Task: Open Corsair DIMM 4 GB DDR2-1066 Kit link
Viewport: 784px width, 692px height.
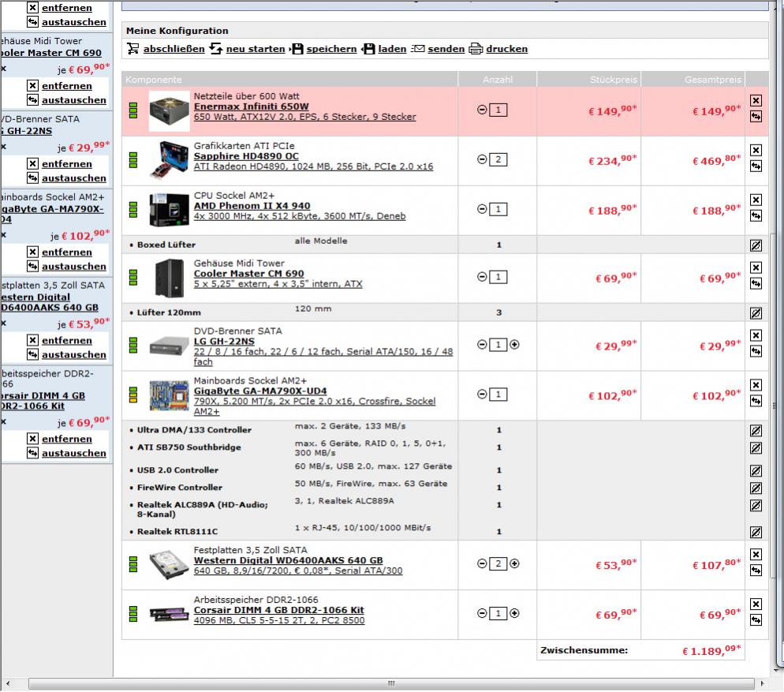Action: [279, 610]
